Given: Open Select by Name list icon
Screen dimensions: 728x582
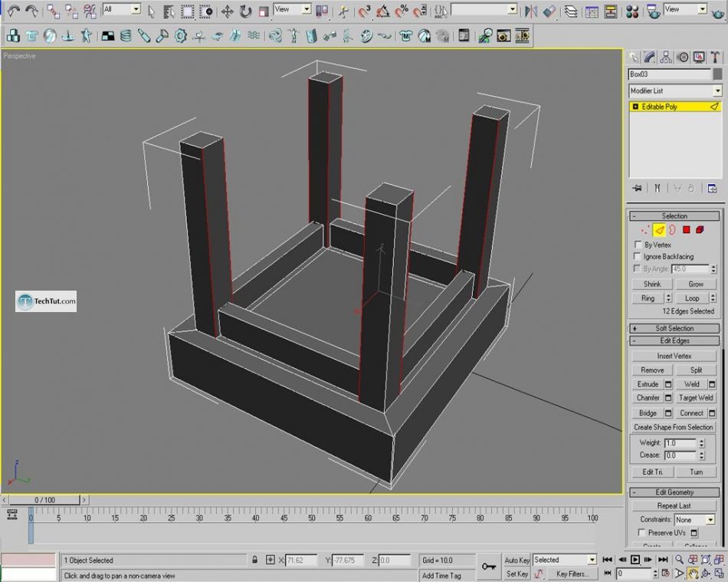Looking at the screenshot, I should (x=169, y=12).
